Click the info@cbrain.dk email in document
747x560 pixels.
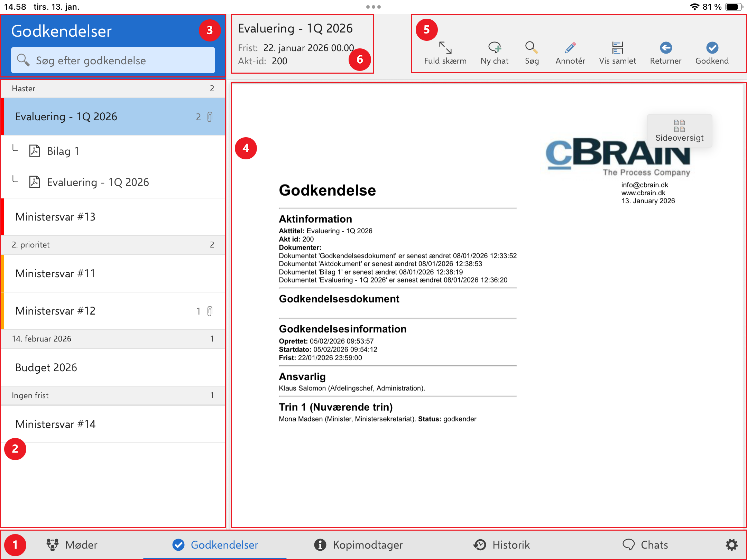point(645,185)
